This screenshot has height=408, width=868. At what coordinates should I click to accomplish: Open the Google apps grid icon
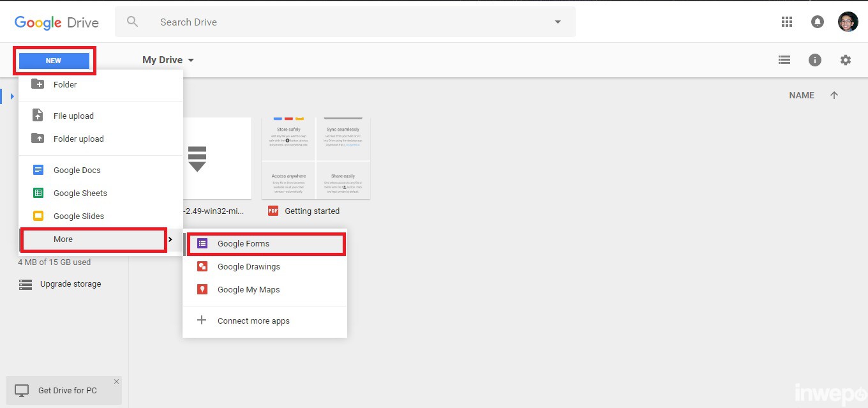[786, 22]
